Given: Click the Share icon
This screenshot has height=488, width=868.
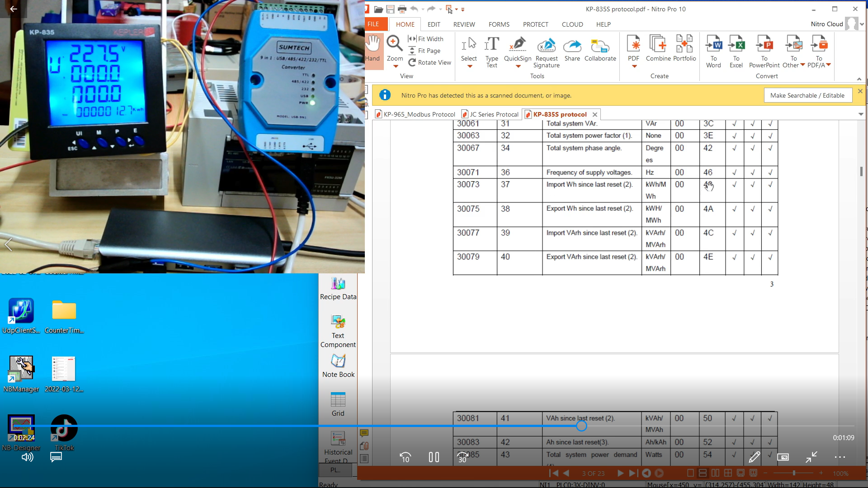Looking at the screenshot, I should [572, 49].
